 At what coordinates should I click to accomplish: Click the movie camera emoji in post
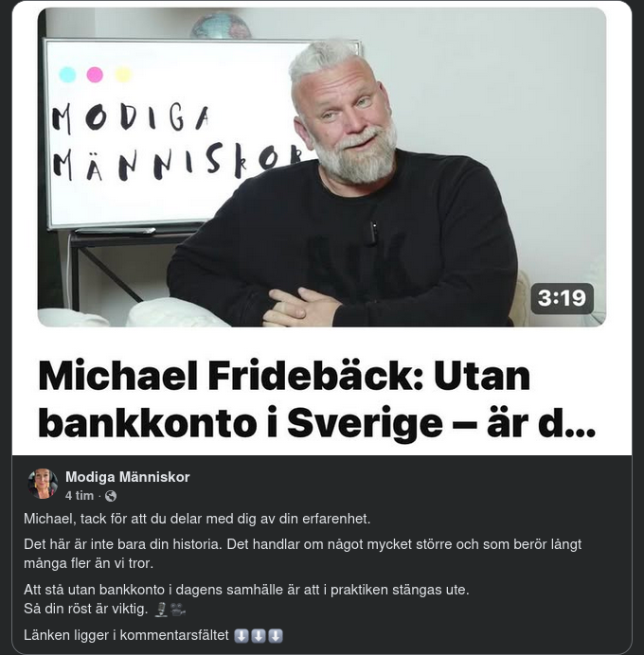178,609
